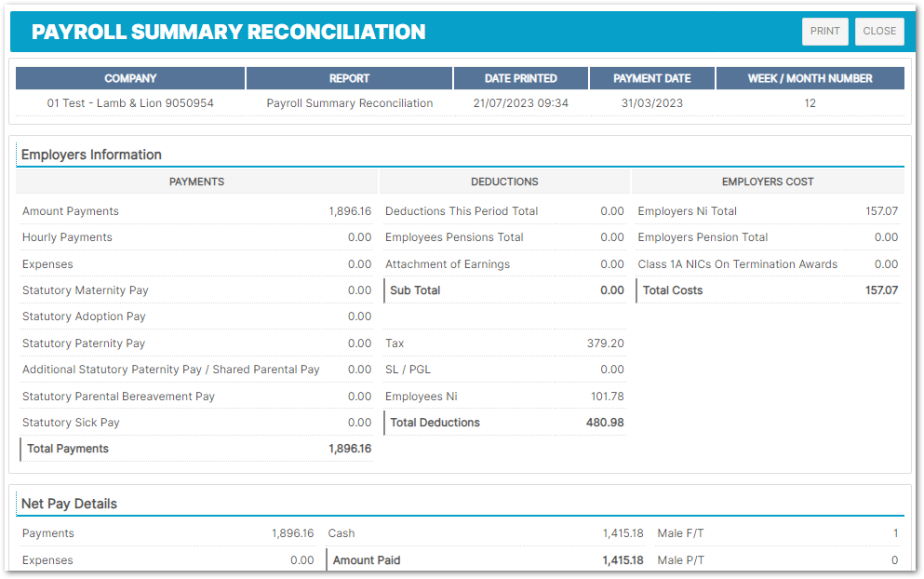Click the PRINT button
924x579 pixels.
pos(824,31)
